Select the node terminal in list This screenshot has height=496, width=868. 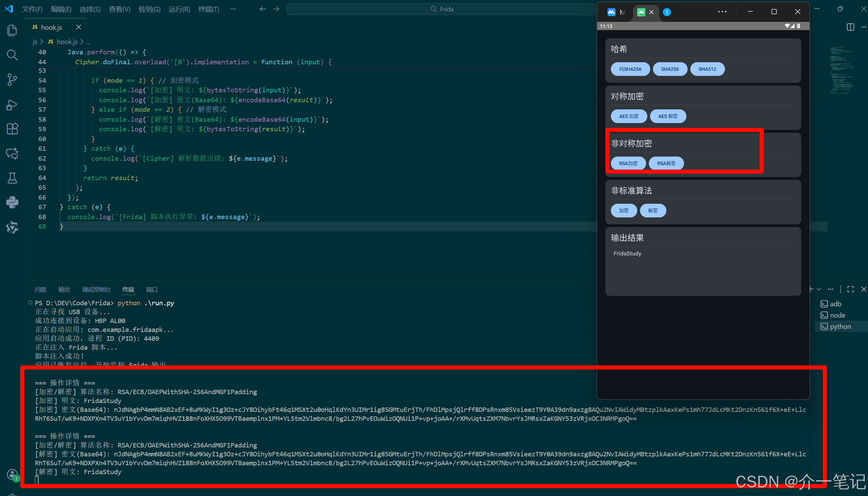(x=837, y=315)
